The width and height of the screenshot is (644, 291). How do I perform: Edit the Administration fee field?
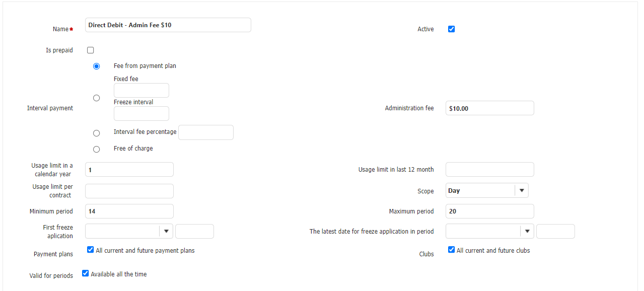click(x=489, y=108)
